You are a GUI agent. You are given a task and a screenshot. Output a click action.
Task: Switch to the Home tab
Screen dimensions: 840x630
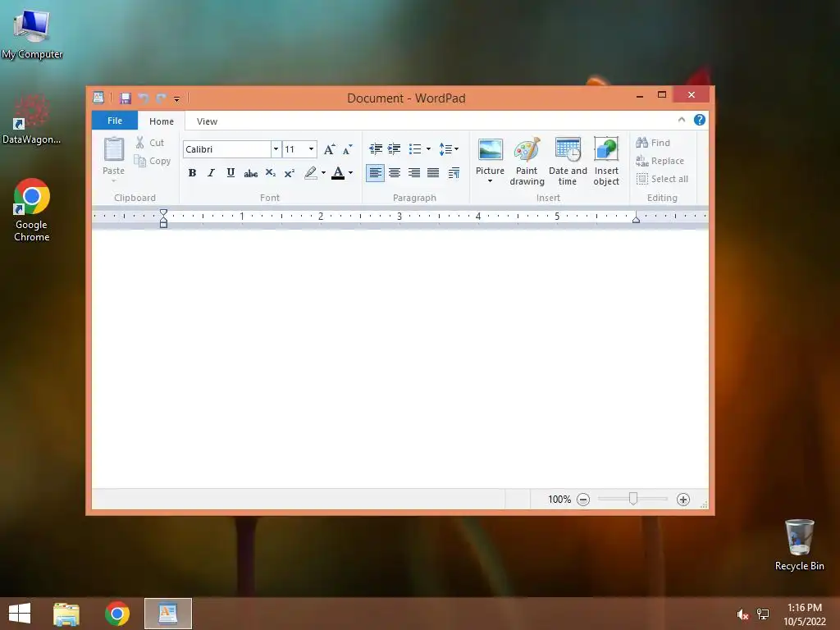click(162, 121)
